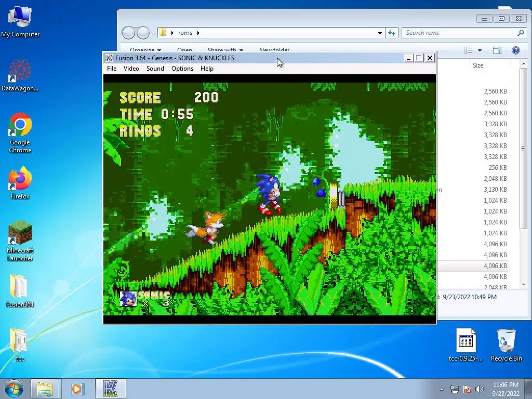The image size is (532, 399).
Task: Expand the arrow before roms in address bar
Action: [172, 33]
